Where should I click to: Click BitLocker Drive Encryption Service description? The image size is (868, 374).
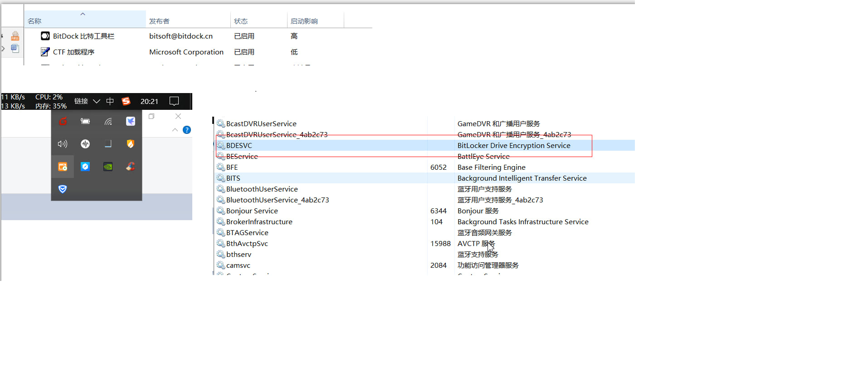tap(514, 145)
